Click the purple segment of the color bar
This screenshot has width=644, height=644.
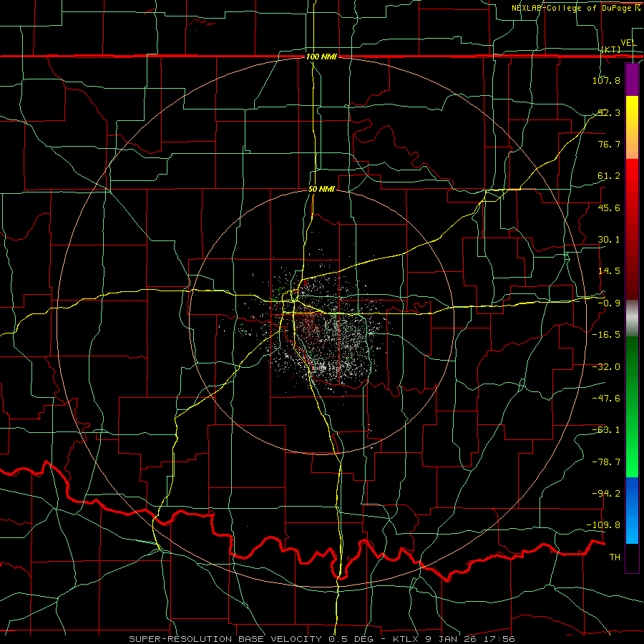(x=632, y=79)
